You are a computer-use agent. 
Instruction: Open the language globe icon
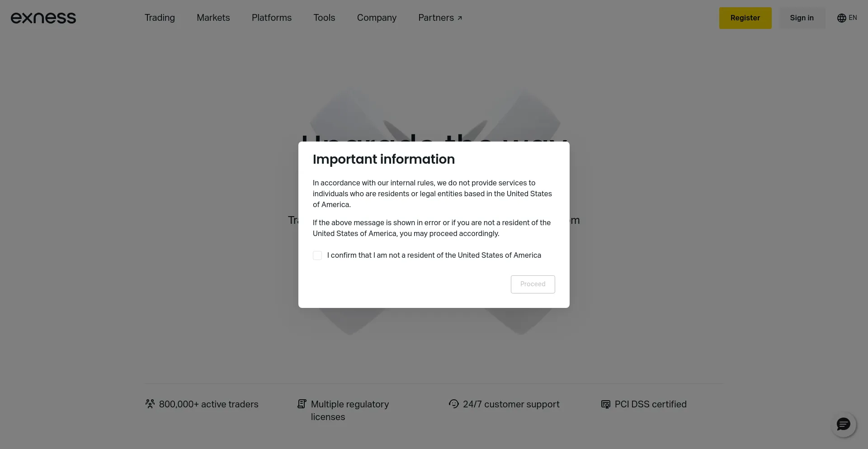click(841, 18)
